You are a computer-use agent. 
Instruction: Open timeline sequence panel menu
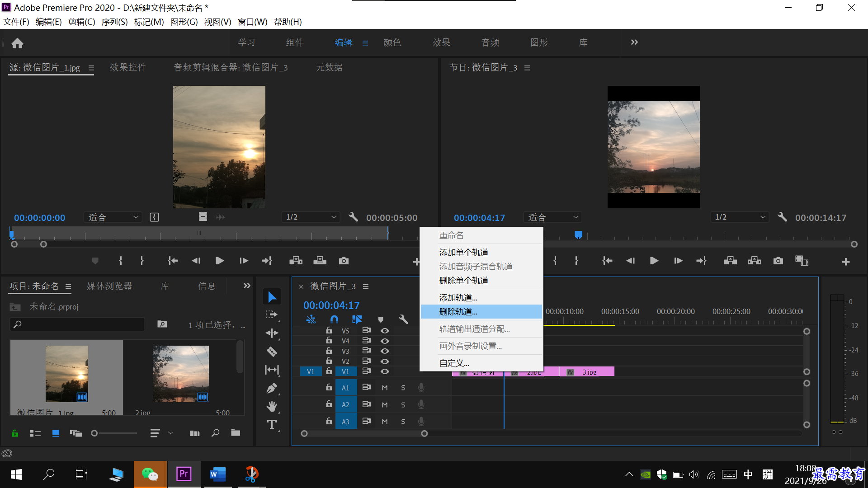366,286
